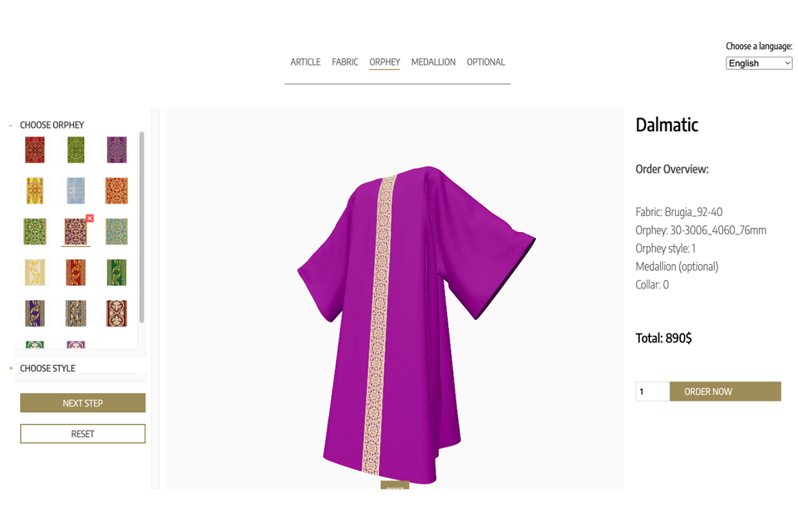Click the Order Now button
798x532 pixels.
tap(725, 392)
